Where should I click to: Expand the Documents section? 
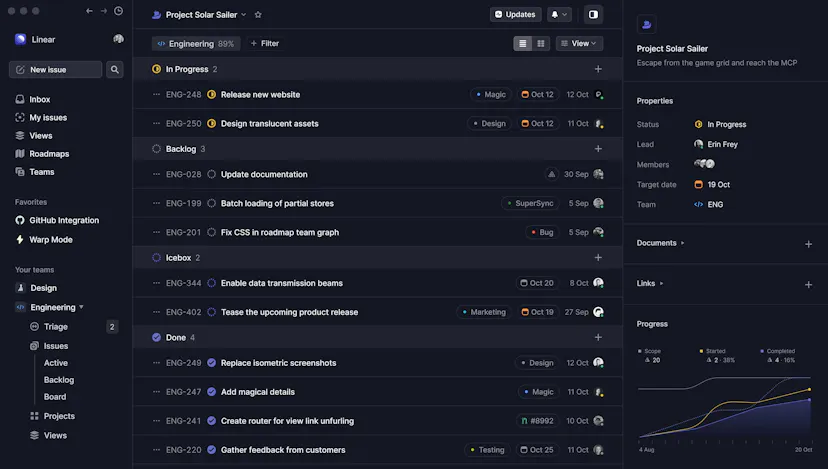660,243
